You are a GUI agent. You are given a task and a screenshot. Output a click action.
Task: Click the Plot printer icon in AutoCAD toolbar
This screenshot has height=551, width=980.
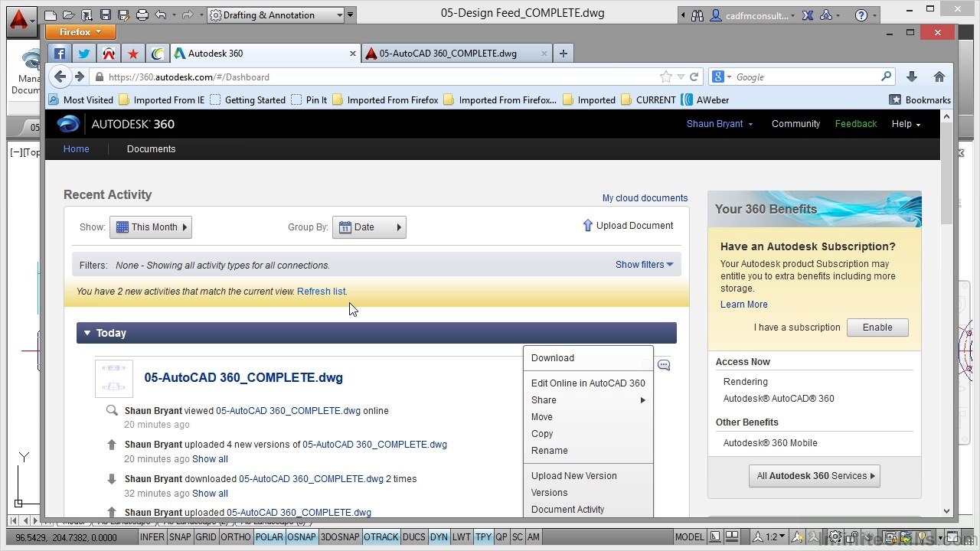point(142,15)
